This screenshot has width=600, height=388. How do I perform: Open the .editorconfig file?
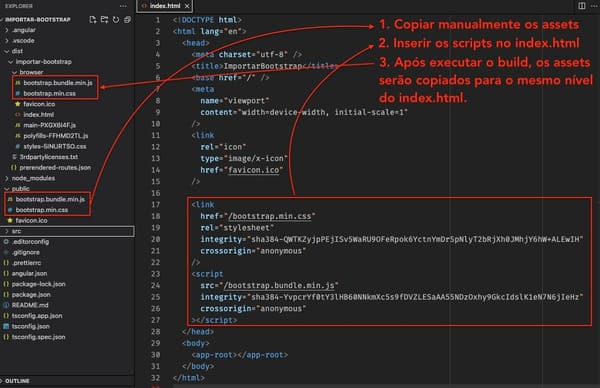[x=30, y=242]
